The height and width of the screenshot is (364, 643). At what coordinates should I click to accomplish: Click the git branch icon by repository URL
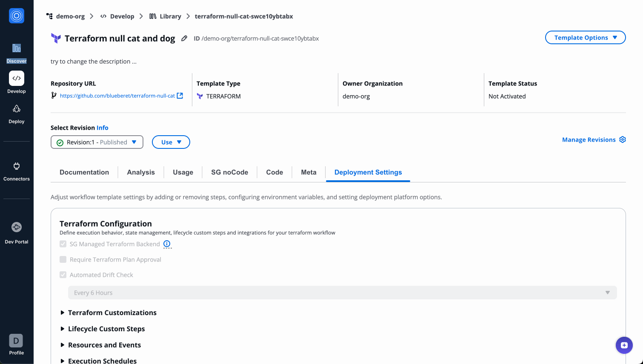click(54, 95)
